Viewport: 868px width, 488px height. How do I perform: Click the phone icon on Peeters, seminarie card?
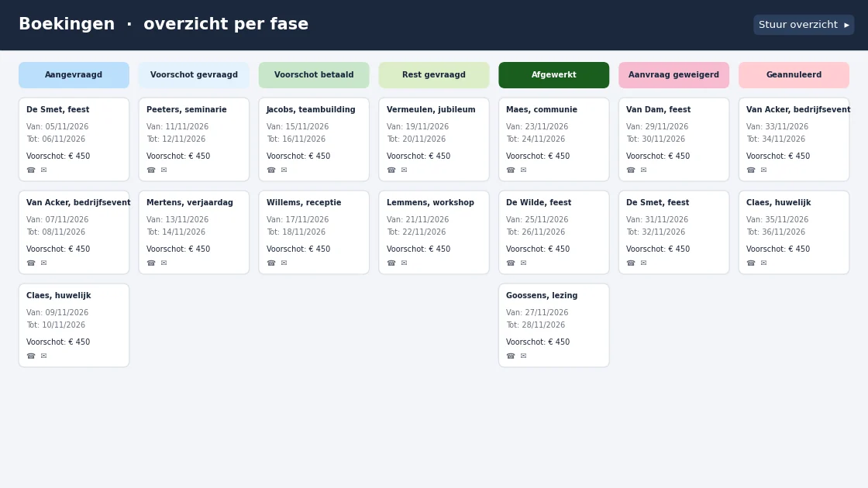[151, 170]
